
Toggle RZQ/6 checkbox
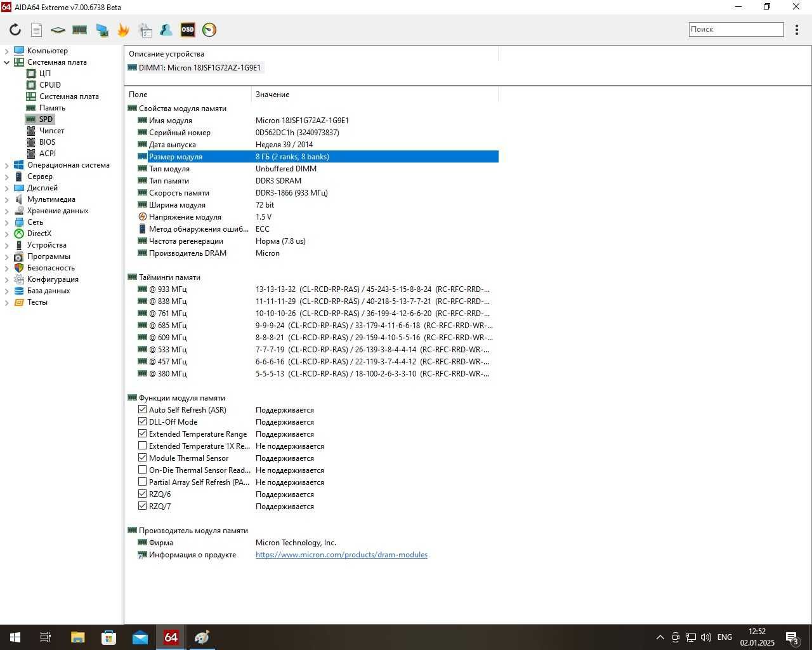click(142, 494)
